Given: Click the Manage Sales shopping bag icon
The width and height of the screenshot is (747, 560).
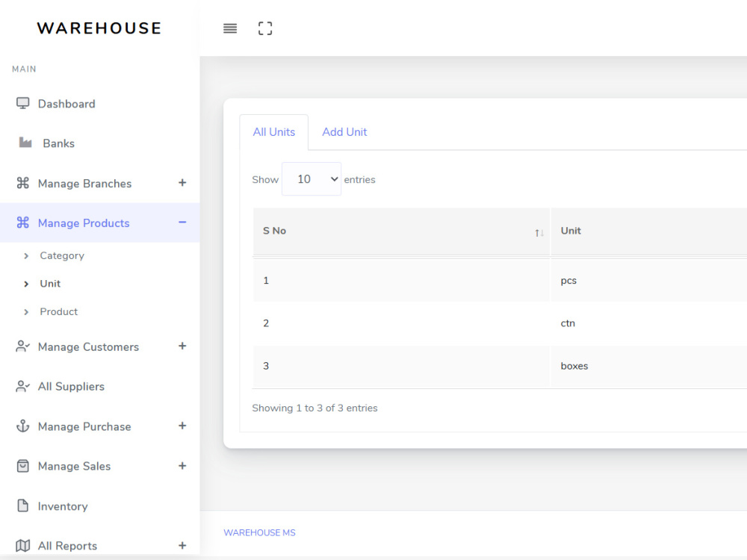Looking at the screenshot, I should [23, 466].
